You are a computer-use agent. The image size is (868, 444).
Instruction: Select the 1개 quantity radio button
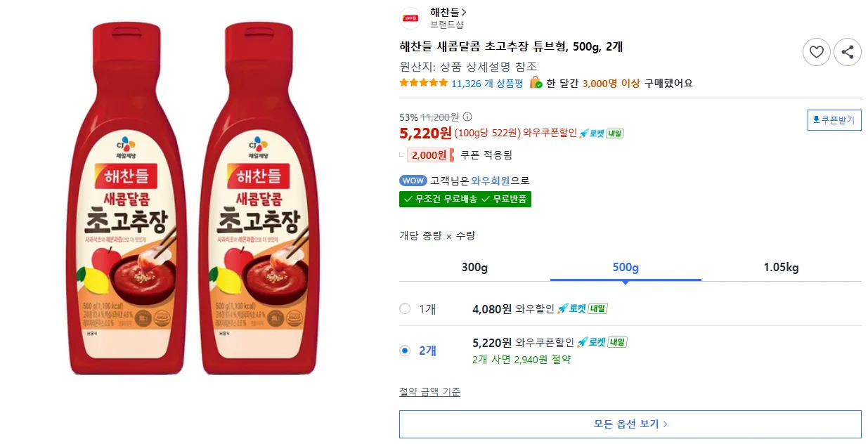click(405, 308)
